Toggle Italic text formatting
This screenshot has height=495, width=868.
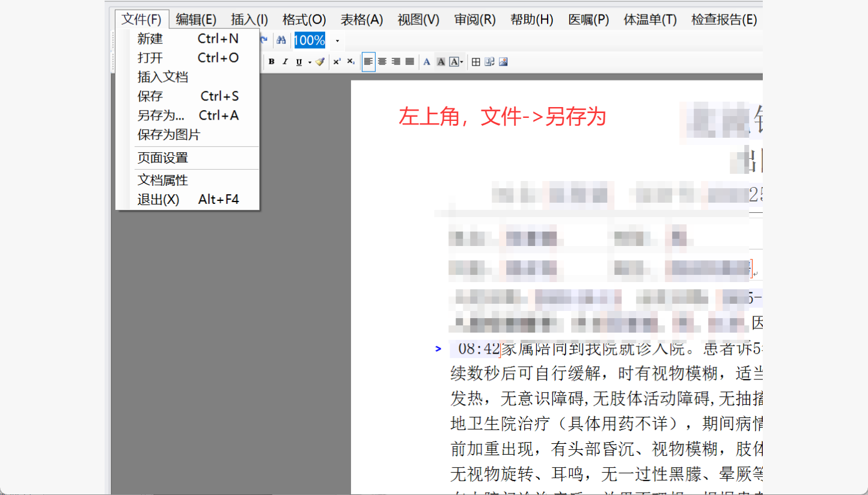[x=285, y=62]
